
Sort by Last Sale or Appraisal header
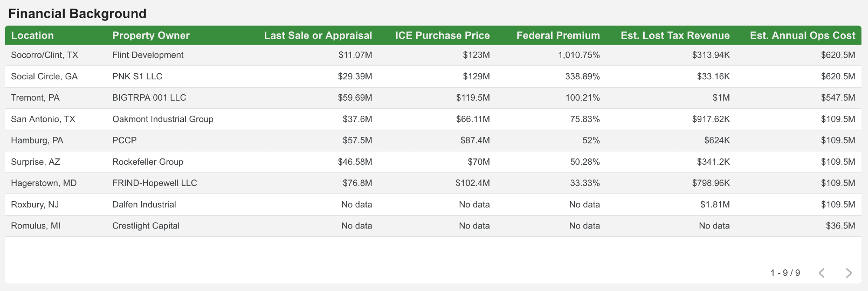pos(318,36)
